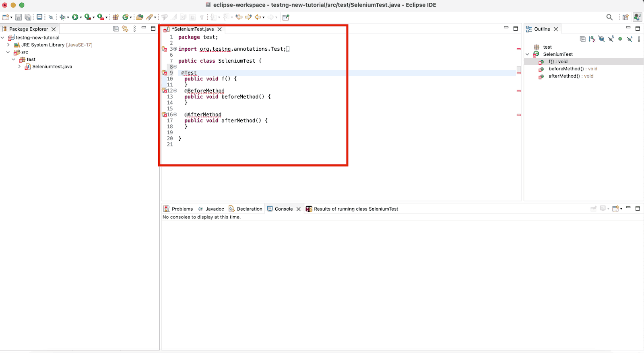Click the Last Edit Location arrow

pos(239,17)
